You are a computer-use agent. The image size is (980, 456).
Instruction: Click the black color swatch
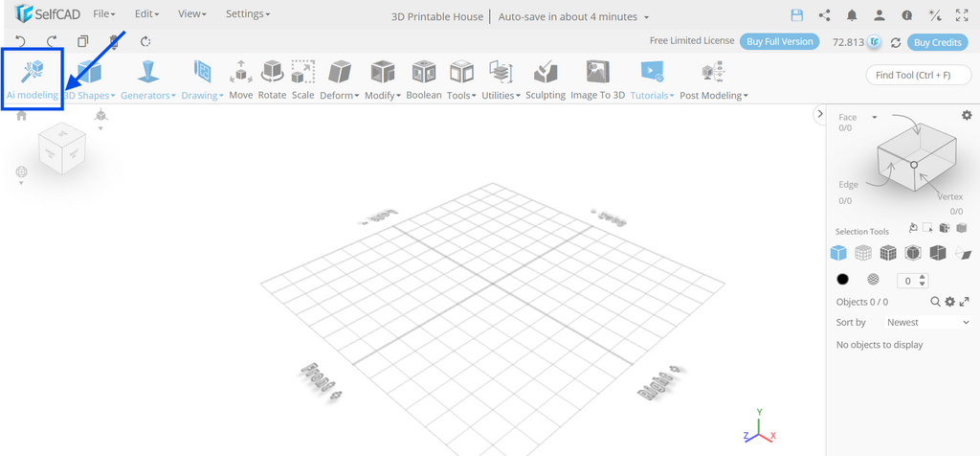point(842,280)
